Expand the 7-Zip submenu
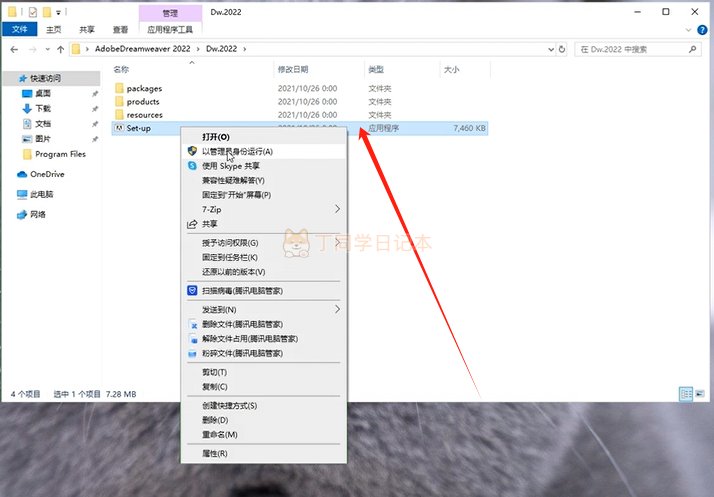This screenshot has width=714, height=497. coord(264,209)
